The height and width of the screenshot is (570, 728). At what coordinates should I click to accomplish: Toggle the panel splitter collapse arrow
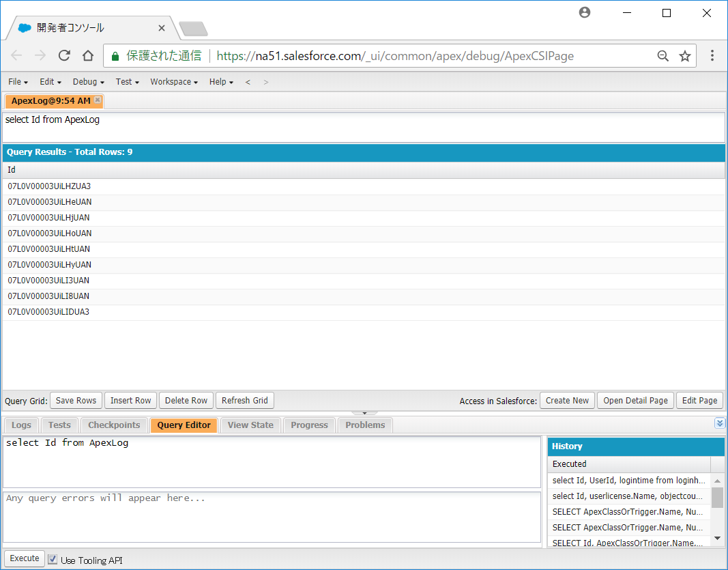pyautogui.click(x=364, y=413)
